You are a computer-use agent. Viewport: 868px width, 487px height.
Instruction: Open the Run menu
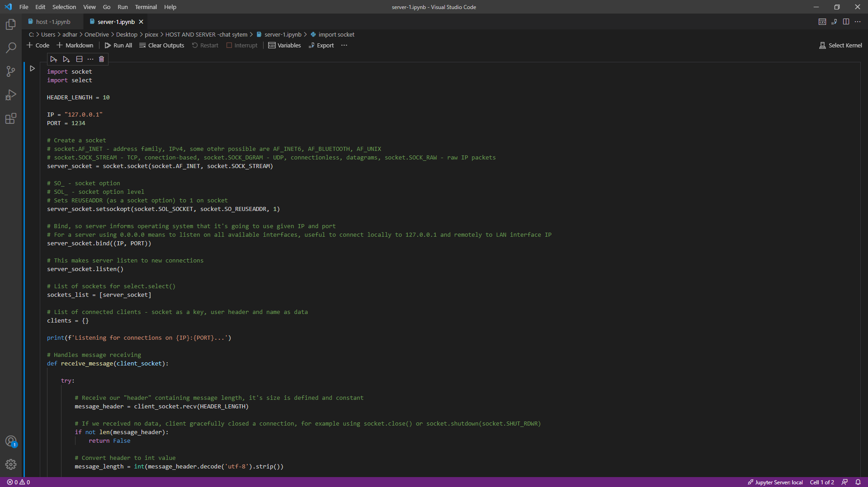[x=123, y=7]
